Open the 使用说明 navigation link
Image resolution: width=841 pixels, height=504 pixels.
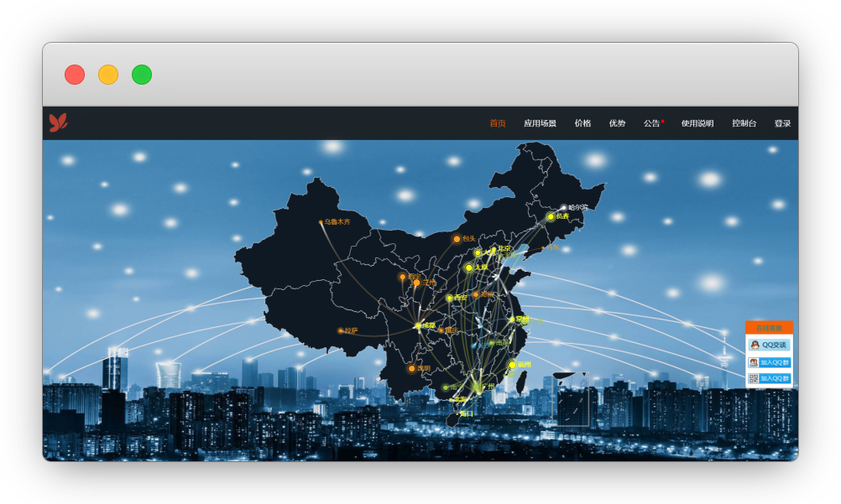pyautogui.click(x=697, y=124)
